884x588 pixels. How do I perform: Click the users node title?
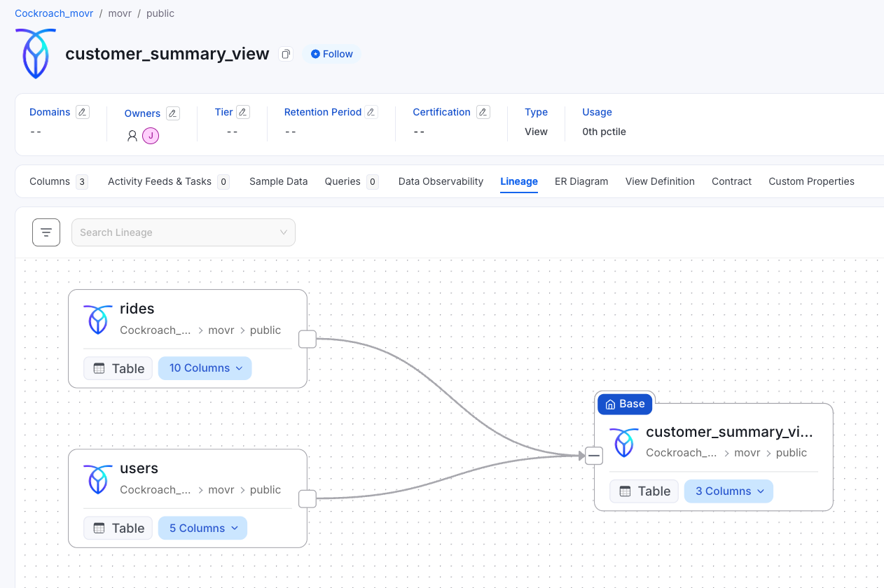139,468
